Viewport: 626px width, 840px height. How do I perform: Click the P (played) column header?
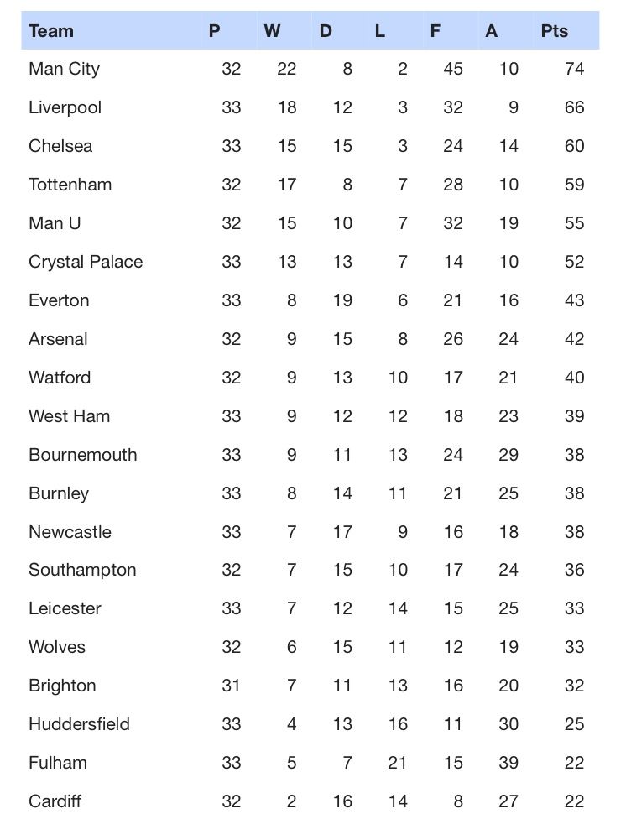pyautogui.click(x=215, y=31)
